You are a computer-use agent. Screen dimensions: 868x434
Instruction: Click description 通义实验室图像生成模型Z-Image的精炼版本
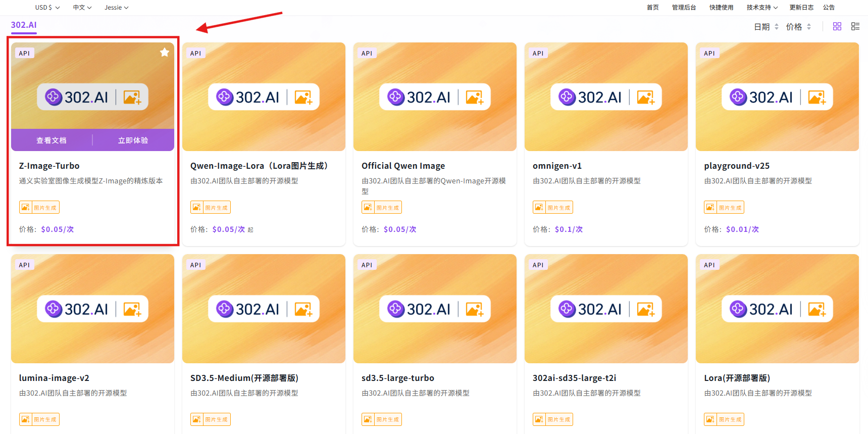click(91, 181)
